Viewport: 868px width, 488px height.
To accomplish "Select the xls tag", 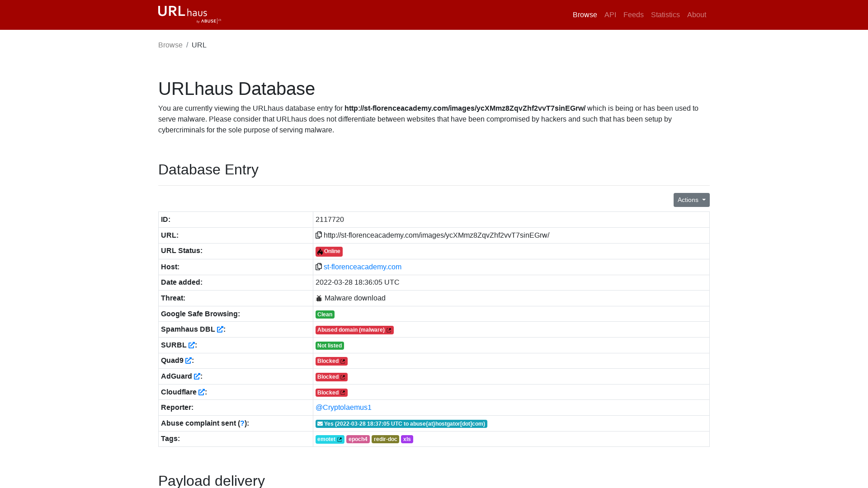I will click(407, 439).
